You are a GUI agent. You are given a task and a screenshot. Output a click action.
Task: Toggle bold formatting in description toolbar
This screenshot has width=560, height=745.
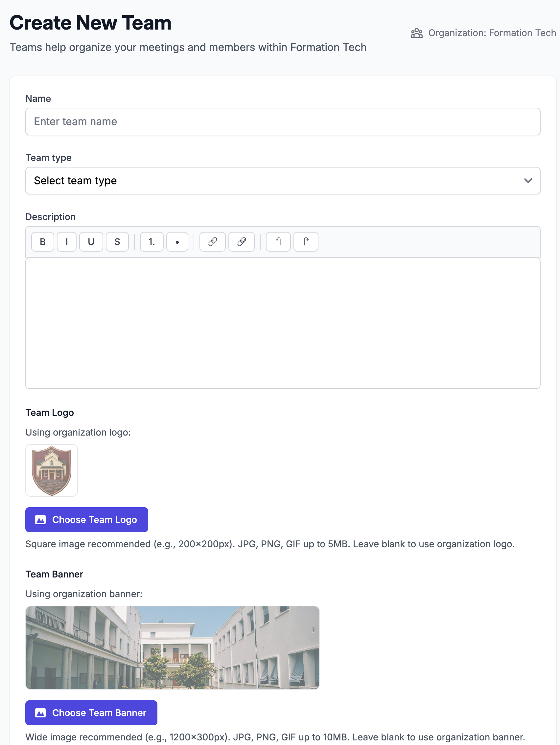(43, 242)
